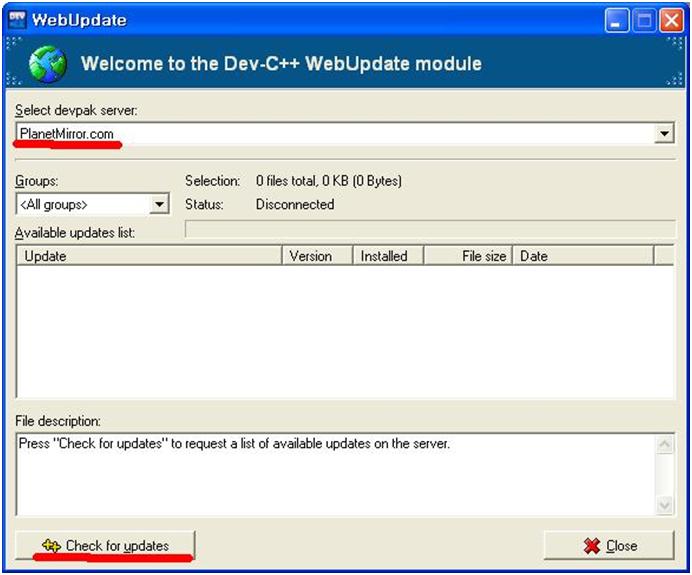Sort by the Date column header
The image size is (692, 575).
[583, 256]
